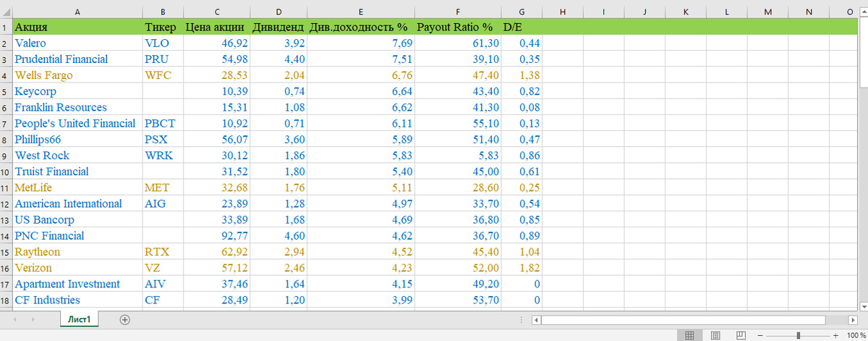Select column B header
Screen dimensions: 868x341
click(x=163, y=11)
